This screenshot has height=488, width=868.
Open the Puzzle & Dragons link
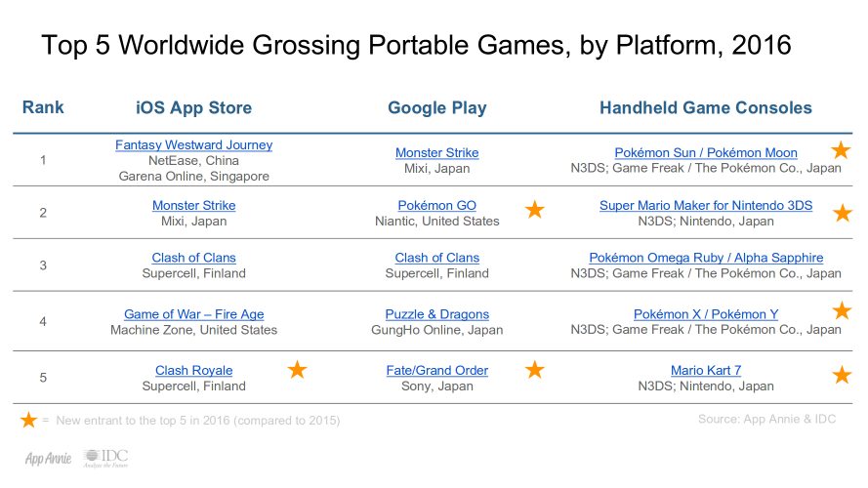[436, 314]
